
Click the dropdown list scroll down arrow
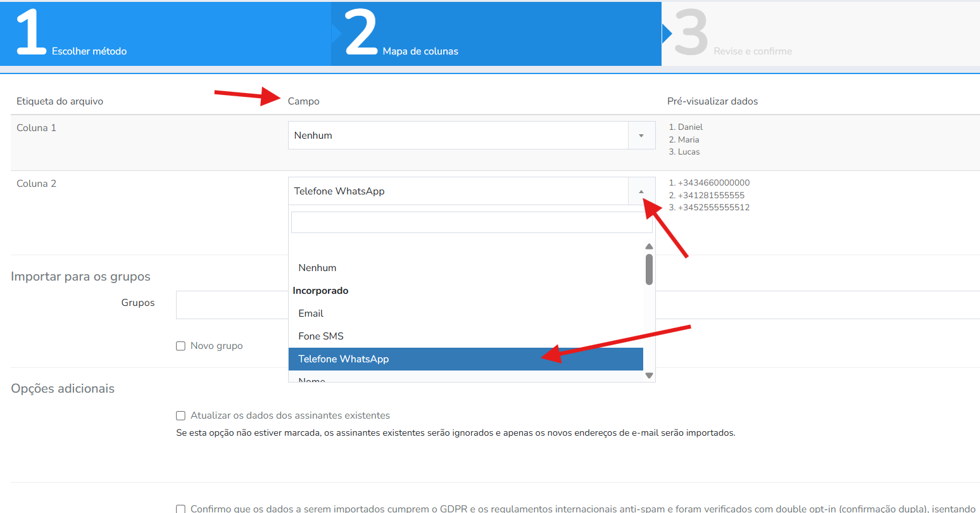(649, 376)
